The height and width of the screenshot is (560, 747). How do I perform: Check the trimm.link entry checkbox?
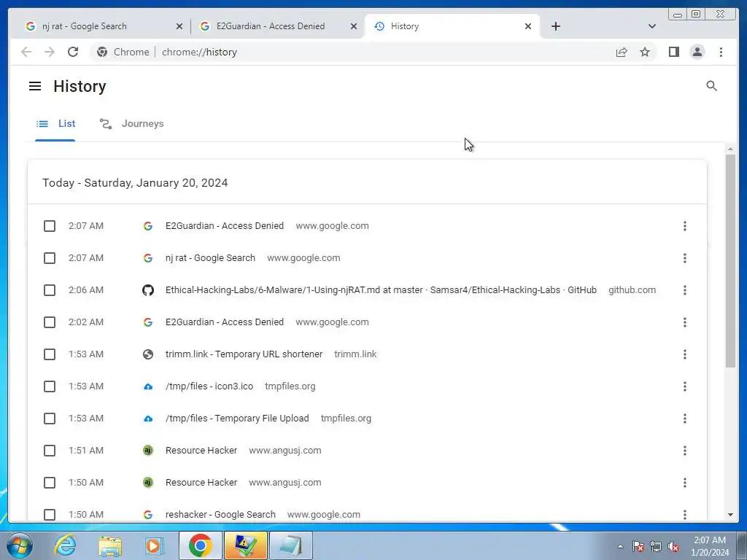(50, 354)
